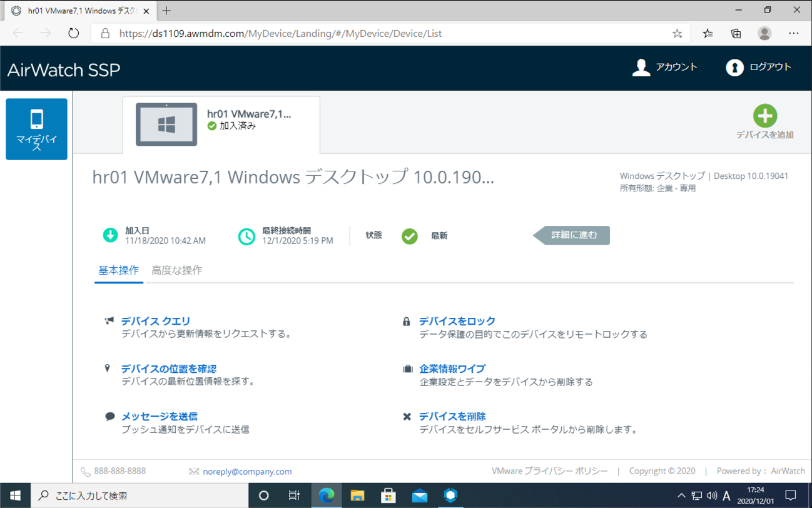Click the アカウント person icon
Viewport: 812px width, 508px height.
[641, 67]
